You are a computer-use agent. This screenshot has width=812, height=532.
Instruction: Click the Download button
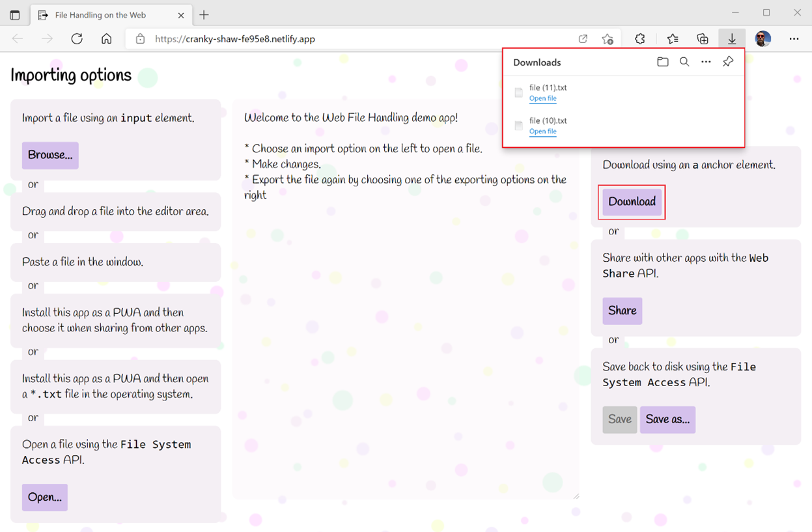(632, 202)
